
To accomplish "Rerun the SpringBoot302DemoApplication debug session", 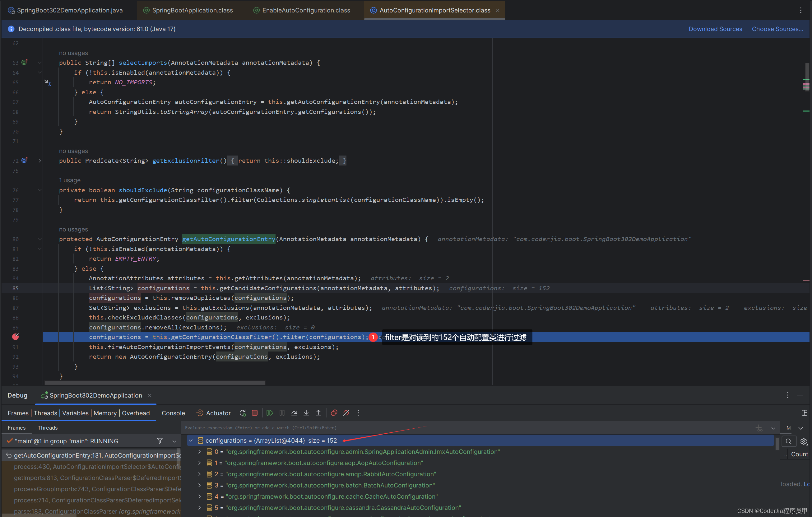I will [243, 412].
